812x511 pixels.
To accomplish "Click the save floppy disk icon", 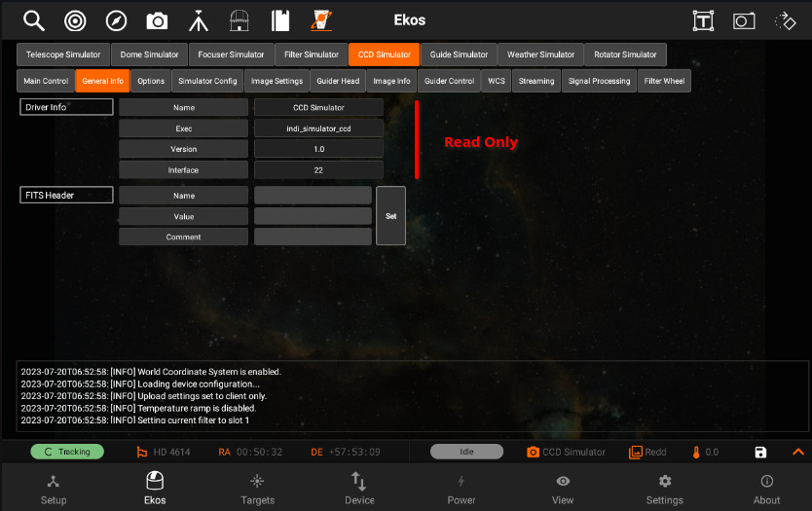I will click(760, 452).
